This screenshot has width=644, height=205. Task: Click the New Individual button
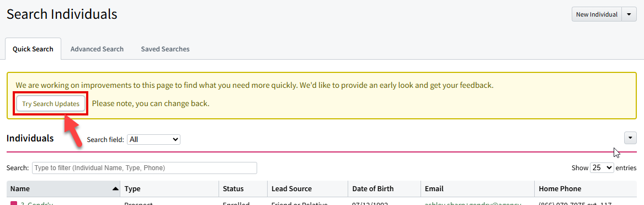pyautogui.click(x=597, y=14)
